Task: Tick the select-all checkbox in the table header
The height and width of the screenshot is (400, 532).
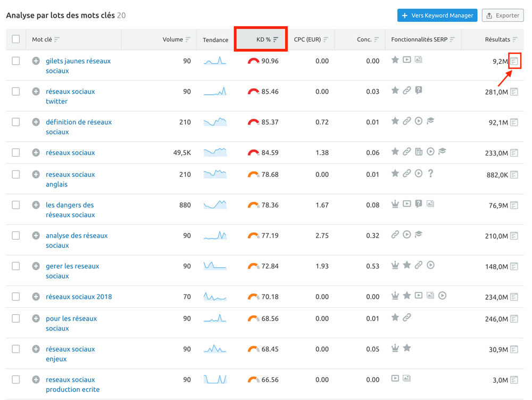Action: (x=15, y=39)
